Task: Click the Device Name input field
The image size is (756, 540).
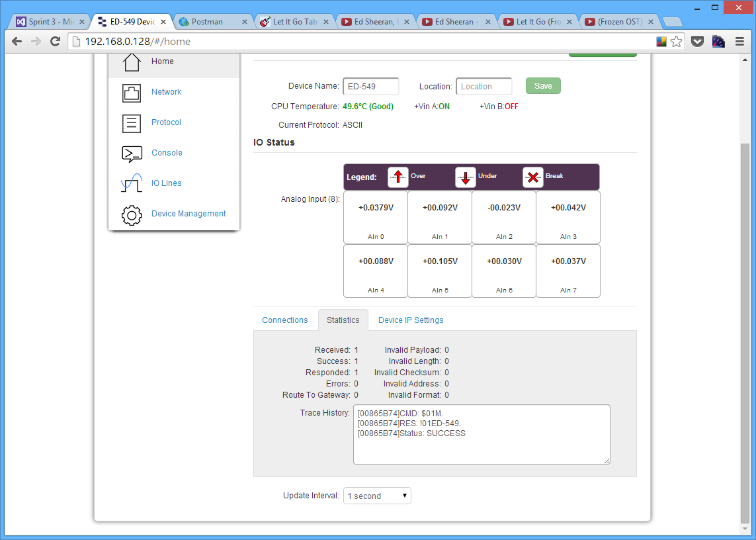Action: (x=370, y=85)
